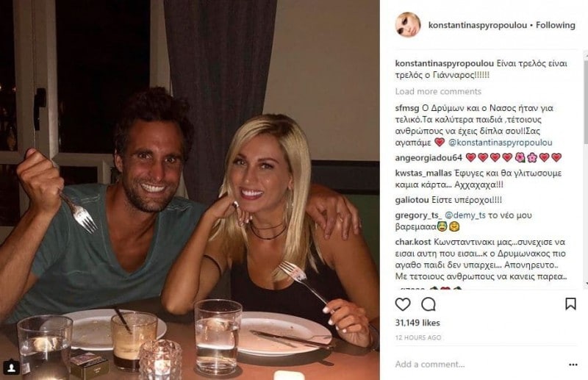Open comment bubble icon
588x380 pixels.
(429, 304)
